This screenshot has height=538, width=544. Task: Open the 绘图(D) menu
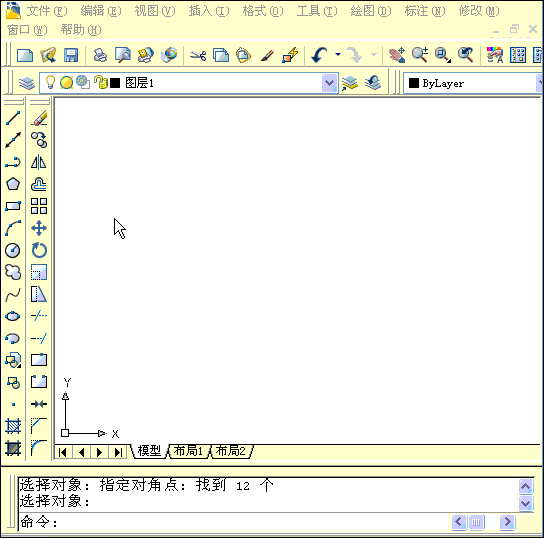[x=371, y=11]
